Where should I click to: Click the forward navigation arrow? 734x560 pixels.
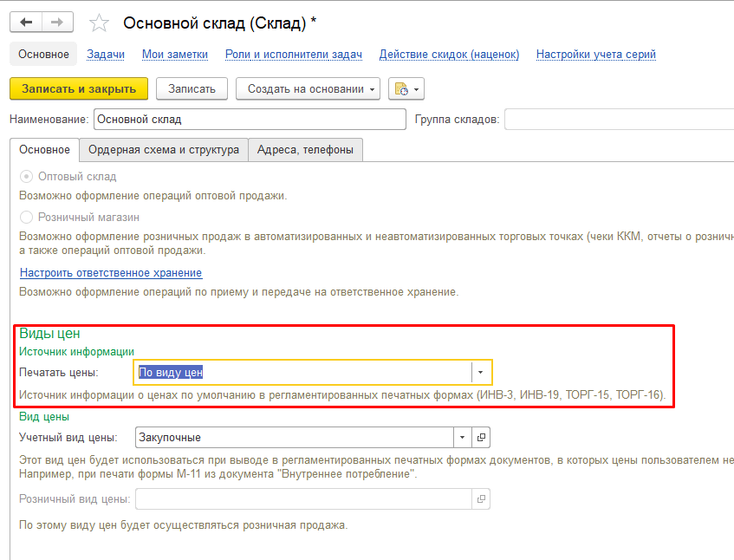coord(57,23)
